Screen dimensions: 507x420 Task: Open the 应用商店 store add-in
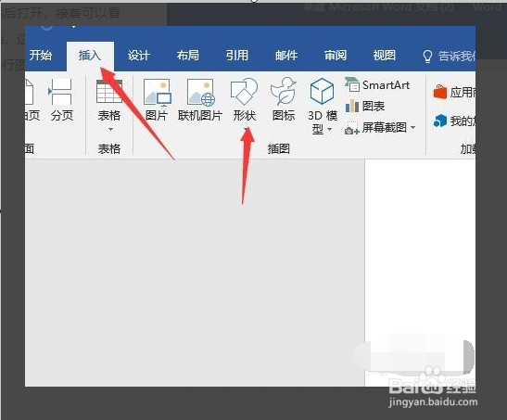pyautogui.click(x=454, y=93)
